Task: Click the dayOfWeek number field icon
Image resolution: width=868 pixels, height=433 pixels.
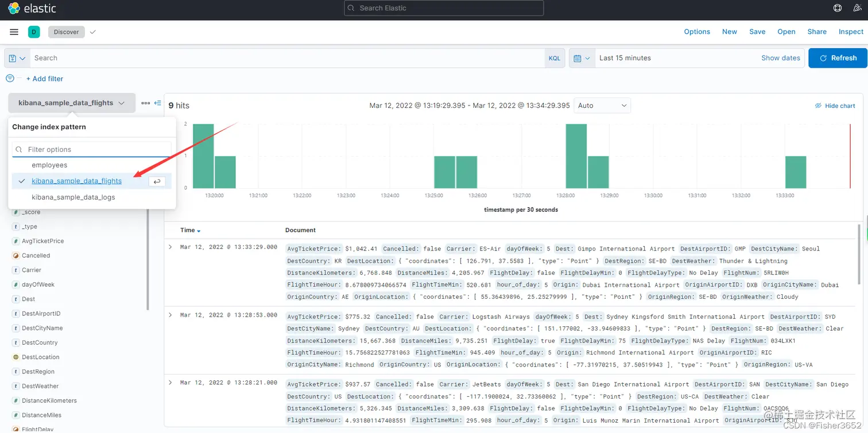Action: pyautogui.click(x=16, y=284)
